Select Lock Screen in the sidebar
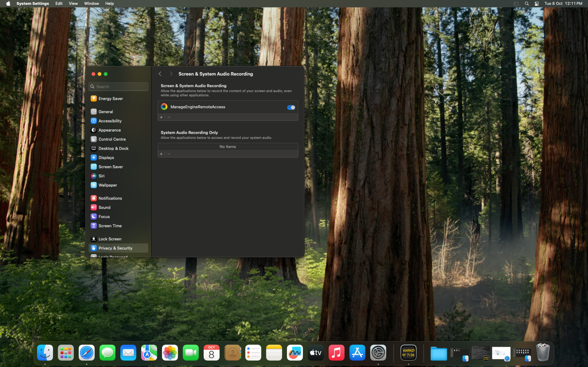 point(110,239)
